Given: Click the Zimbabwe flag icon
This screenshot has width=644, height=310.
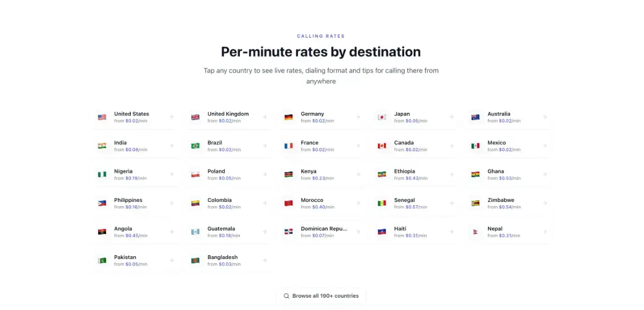Looking at the screenshot, I should pyautogui.click(x=475, y=203).
